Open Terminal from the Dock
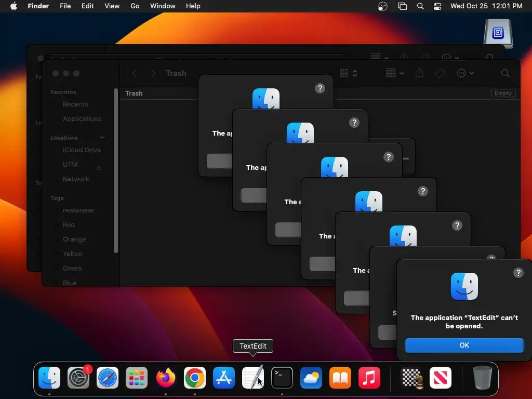532x399 pixels. click(282, 378)
